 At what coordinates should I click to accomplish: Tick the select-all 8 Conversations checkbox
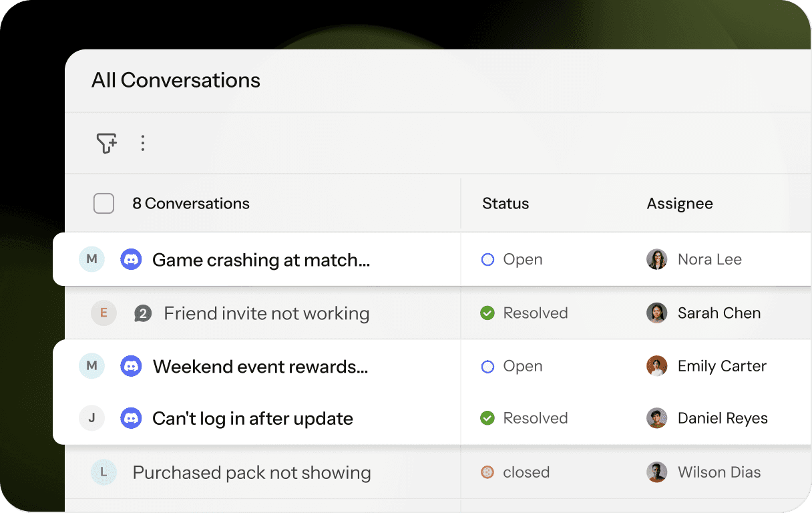pos(104,204)
